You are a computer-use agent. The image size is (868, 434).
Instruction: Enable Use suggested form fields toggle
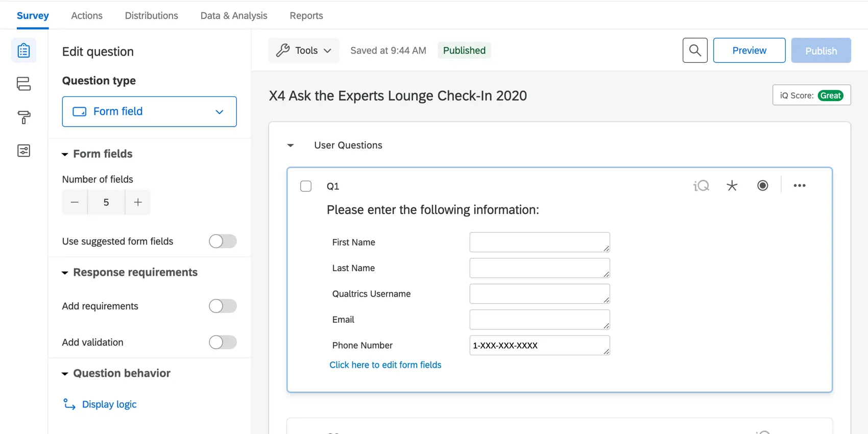[223, 241]
